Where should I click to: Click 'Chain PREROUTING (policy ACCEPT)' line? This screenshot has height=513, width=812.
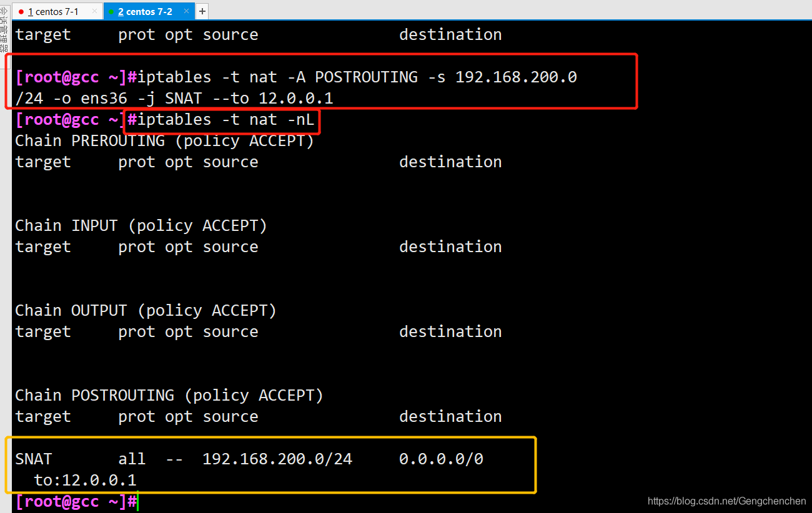coord(164,141)
